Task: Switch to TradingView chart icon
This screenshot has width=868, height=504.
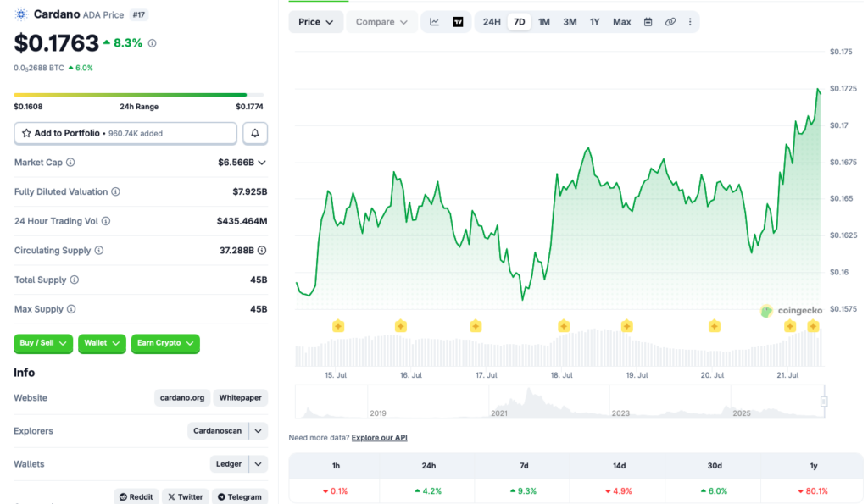Action: pyautogui.click(x=458, y=22)
